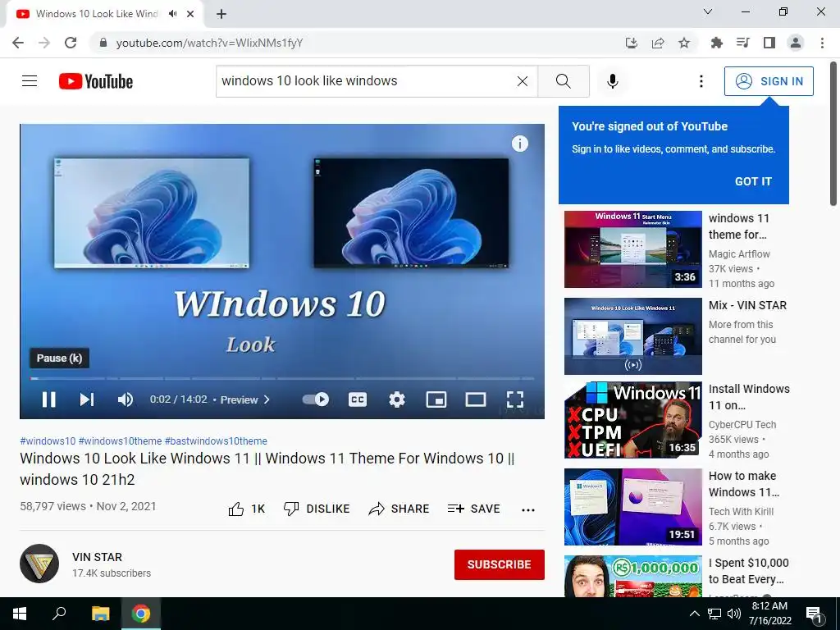Mute the video player volume

point(126,399)
